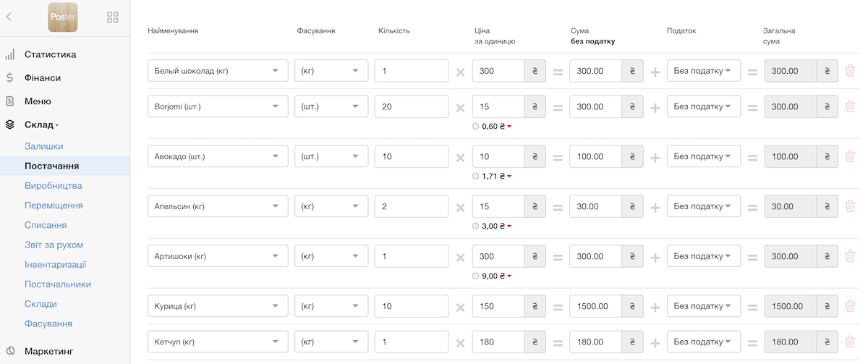
Task: Open the apps grid icon beside the Poster logo
Action: (x=113, y=17)
